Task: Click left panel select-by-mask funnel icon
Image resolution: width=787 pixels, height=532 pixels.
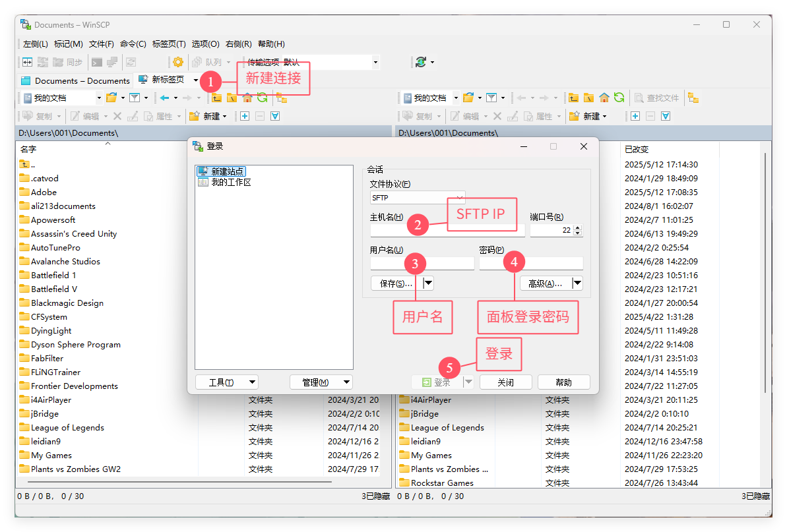Action: [275, 116]
